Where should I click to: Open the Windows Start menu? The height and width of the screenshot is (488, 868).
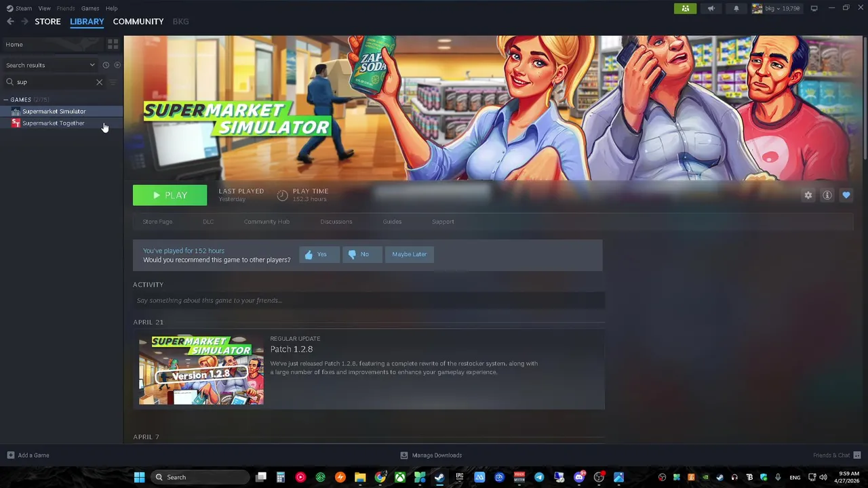coord(139,477)
